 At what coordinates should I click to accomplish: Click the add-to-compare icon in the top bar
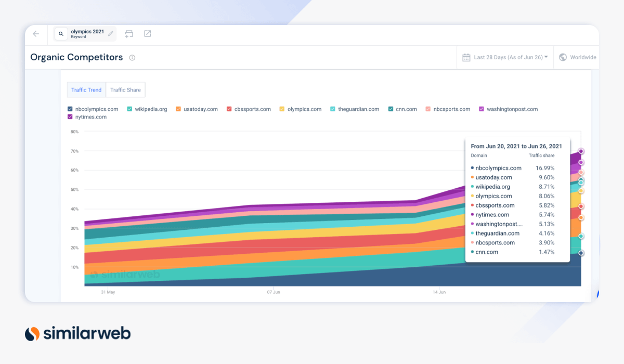(129, 34)
